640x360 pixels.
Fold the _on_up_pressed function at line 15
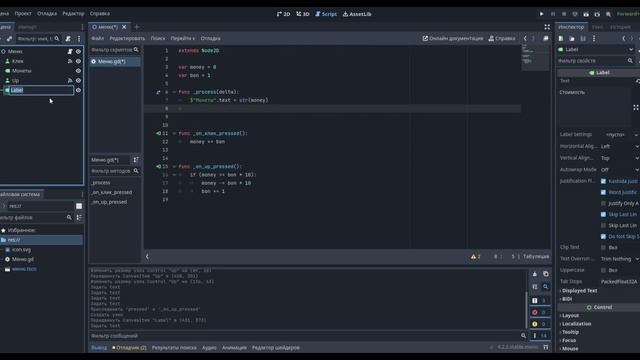[174, 167]
